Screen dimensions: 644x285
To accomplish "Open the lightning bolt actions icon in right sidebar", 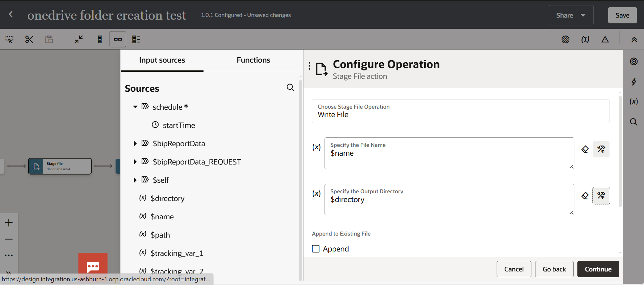I will [634, 82].
